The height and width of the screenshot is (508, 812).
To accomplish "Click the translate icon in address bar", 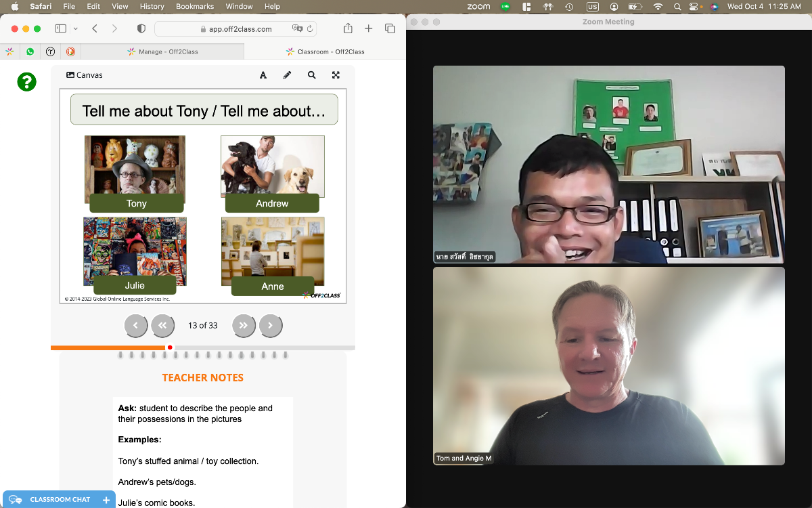I will (297, 29).
